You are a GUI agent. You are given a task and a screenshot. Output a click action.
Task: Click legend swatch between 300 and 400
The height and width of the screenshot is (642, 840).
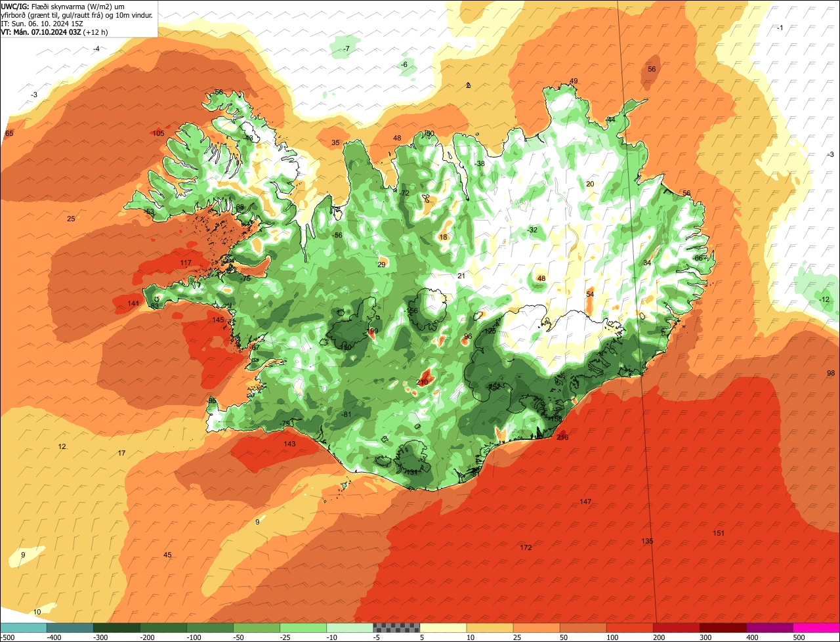[x=723, y=628]
